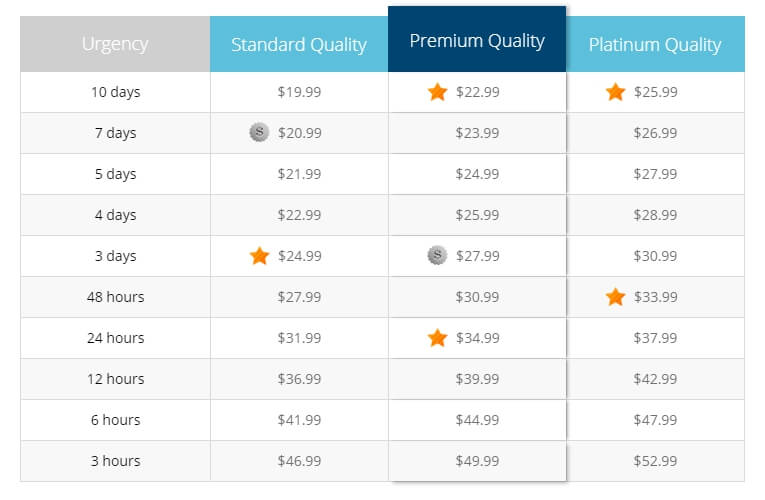Click the star icon beside $25.99 Platinum
Screen dimensions: 765x500
(615, 92)
